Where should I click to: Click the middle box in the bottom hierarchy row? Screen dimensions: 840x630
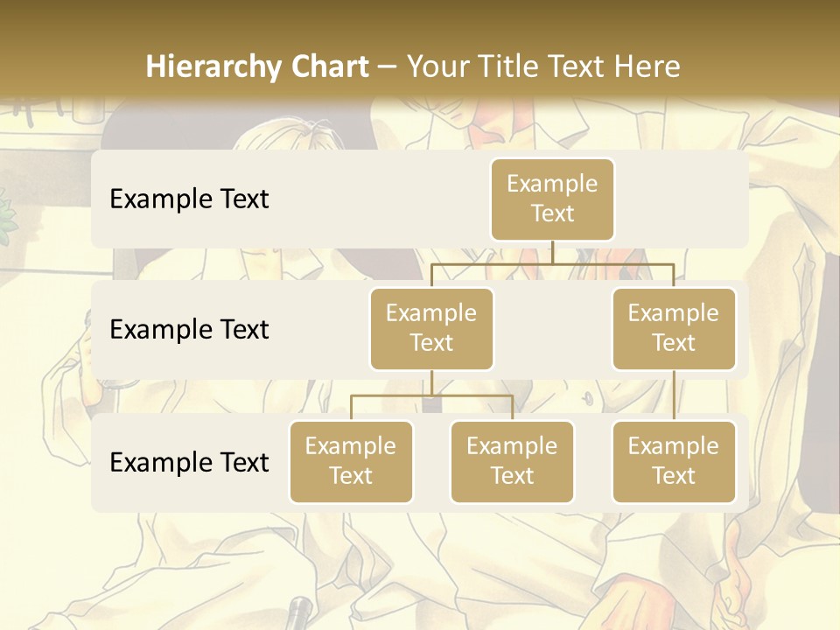[x=512, y=461]
